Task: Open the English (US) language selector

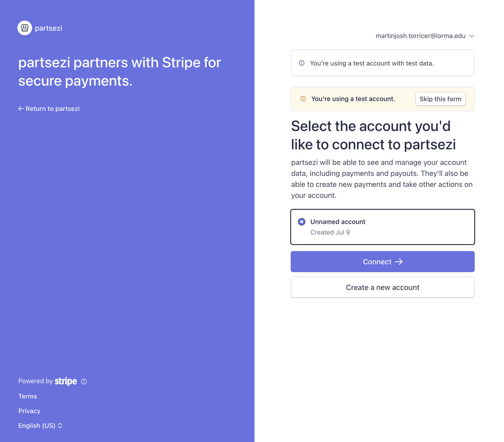Action: 41,426
